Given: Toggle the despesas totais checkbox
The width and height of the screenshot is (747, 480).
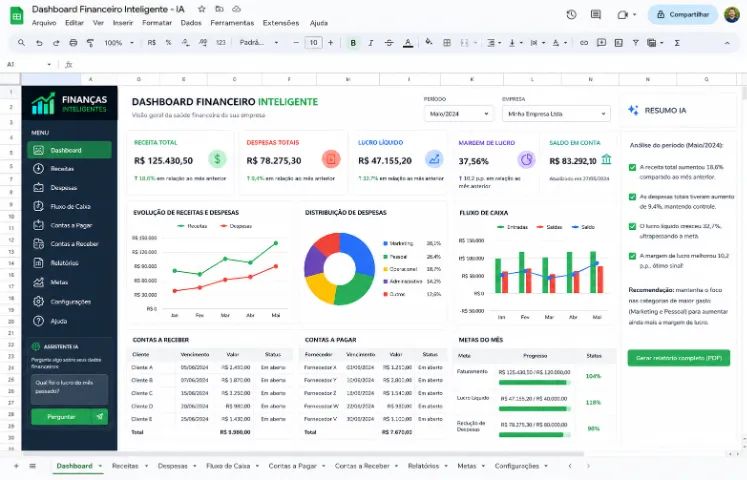Looking at the screenshot, I should point(632,197).
